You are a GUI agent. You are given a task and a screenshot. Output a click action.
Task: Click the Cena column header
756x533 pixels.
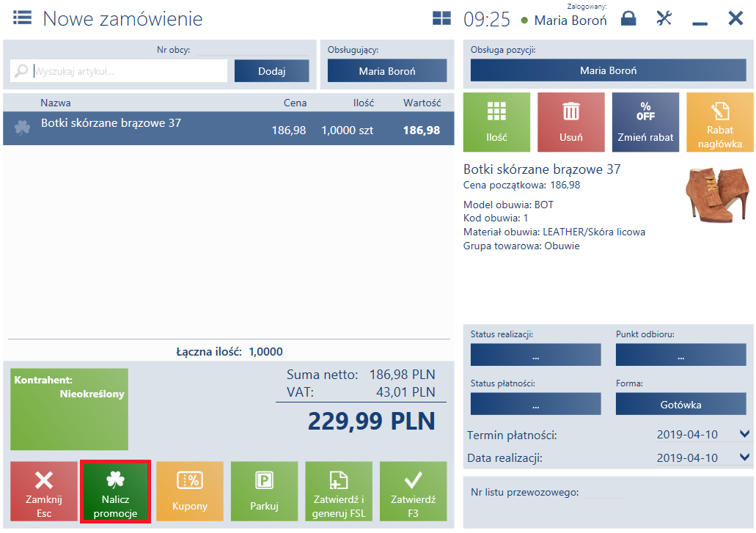pyautogui.click(x=295, y=103)
